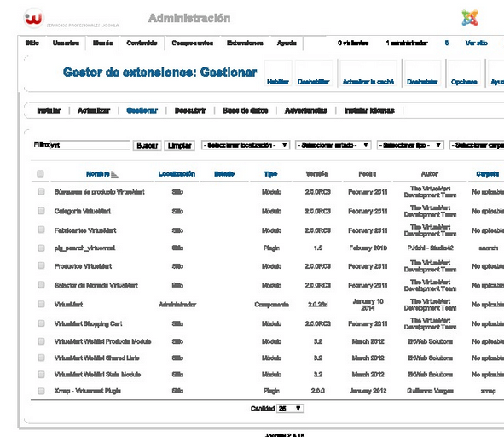Check the Productos VirtueMart row checkbox

pos(41,265)
